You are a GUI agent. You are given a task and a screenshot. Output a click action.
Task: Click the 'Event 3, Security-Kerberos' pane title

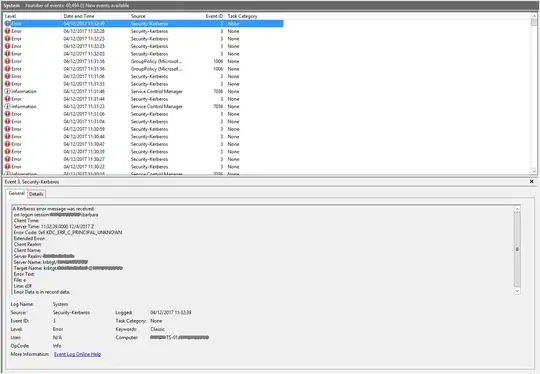32,182
